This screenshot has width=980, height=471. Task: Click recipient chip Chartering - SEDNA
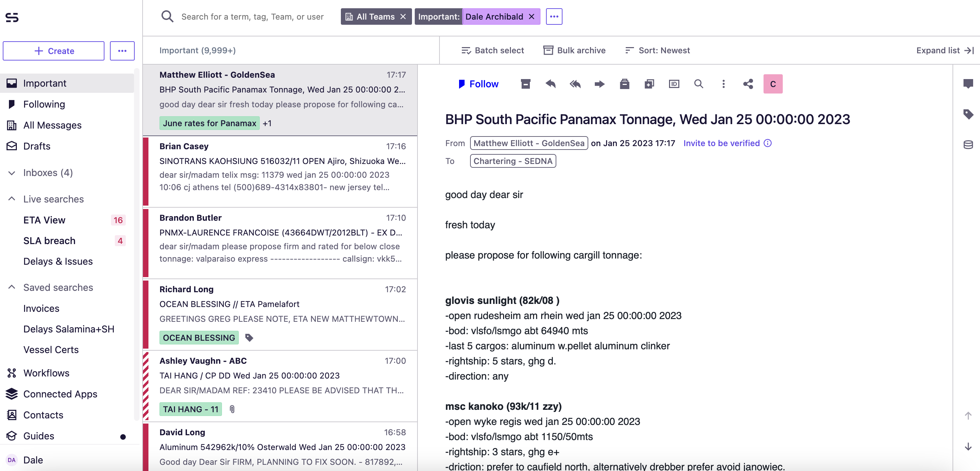(x=513, y=161)
